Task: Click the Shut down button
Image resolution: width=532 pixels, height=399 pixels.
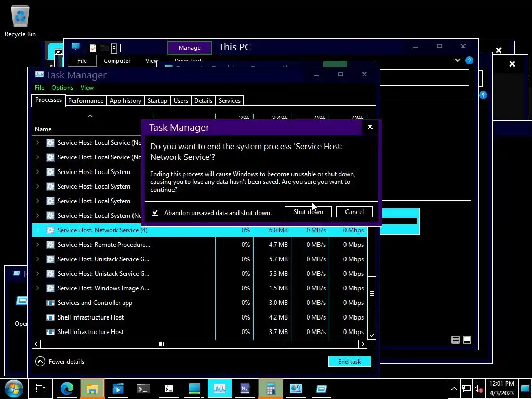Action: coord(308,212)
